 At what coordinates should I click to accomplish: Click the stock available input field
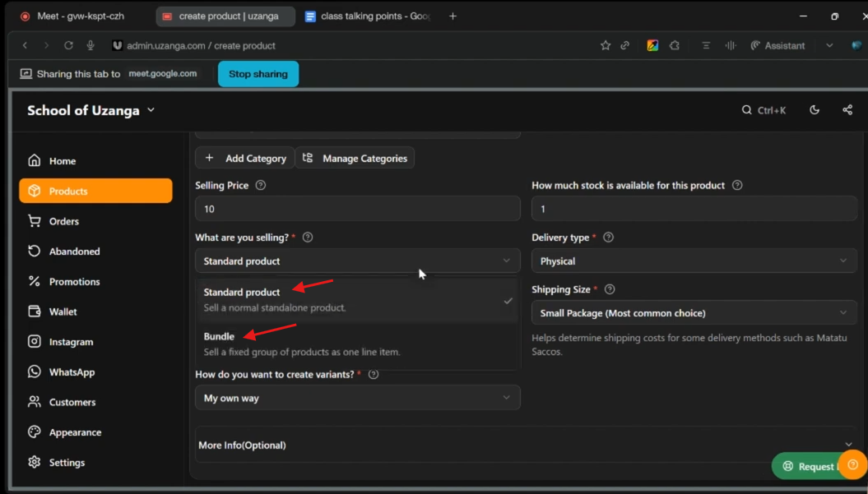[x=694, y=209]
